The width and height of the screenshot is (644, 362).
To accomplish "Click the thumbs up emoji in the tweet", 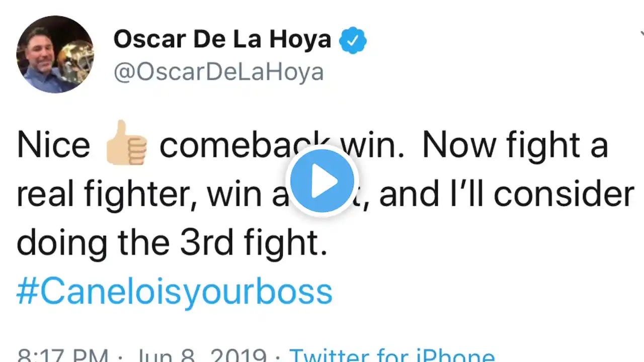I will coord(126,143).
